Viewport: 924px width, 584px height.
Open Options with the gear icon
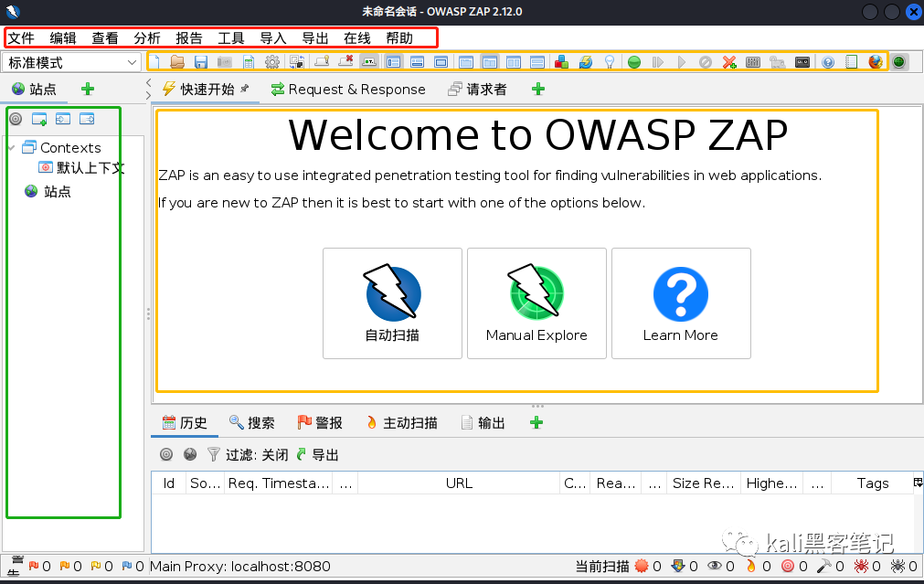(272, 62)
